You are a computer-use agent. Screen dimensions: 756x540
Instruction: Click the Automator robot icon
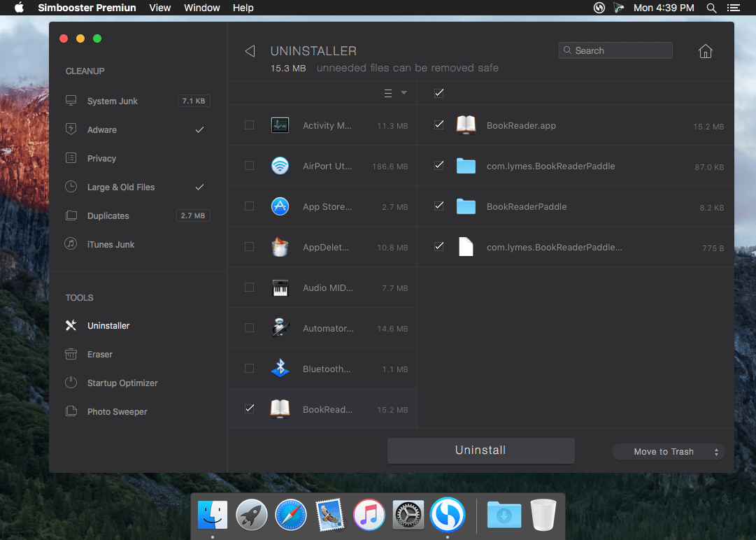(x=280, y=328)
